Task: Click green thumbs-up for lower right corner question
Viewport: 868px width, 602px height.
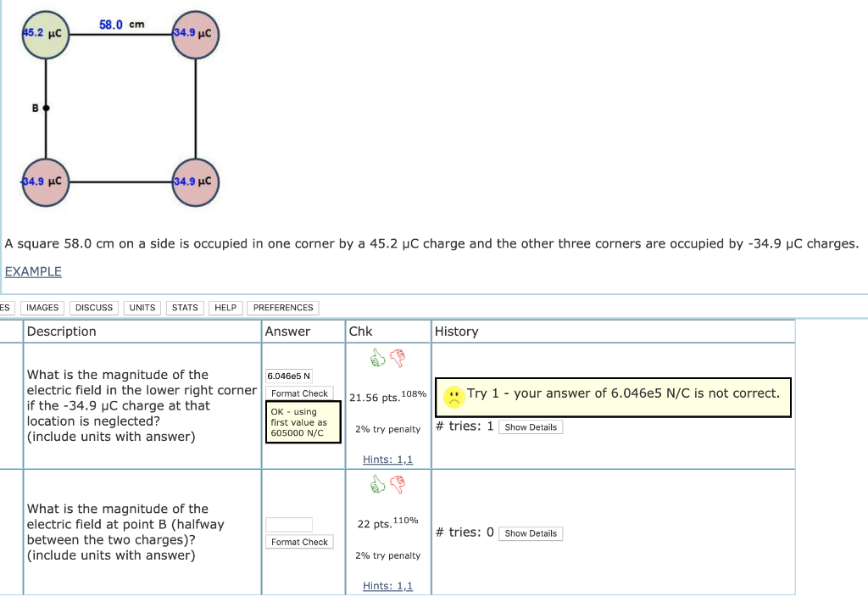Action: pyautogui.click(x=377, y=358)
